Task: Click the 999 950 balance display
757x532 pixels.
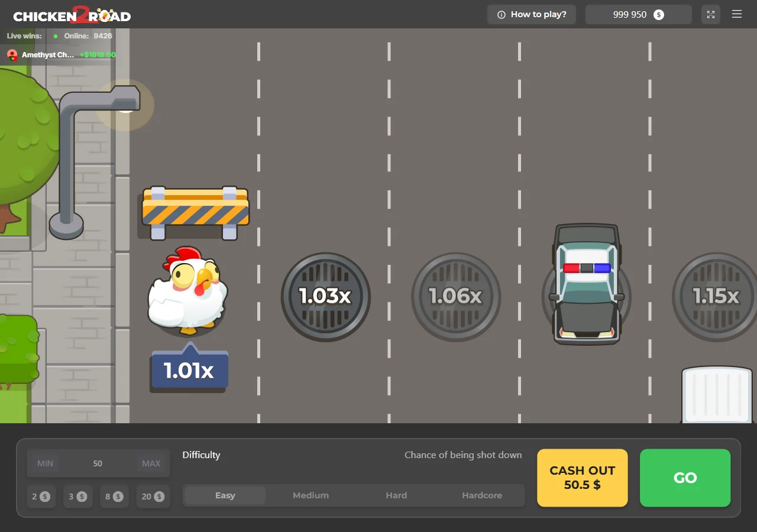Action: [638, 14]
